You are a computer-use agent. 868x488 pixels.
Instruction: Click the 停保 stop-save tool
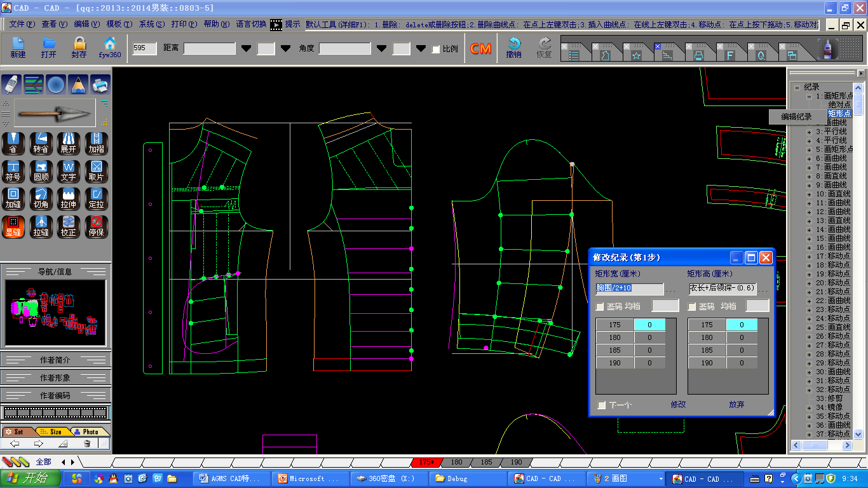click(x=96, y=227)
